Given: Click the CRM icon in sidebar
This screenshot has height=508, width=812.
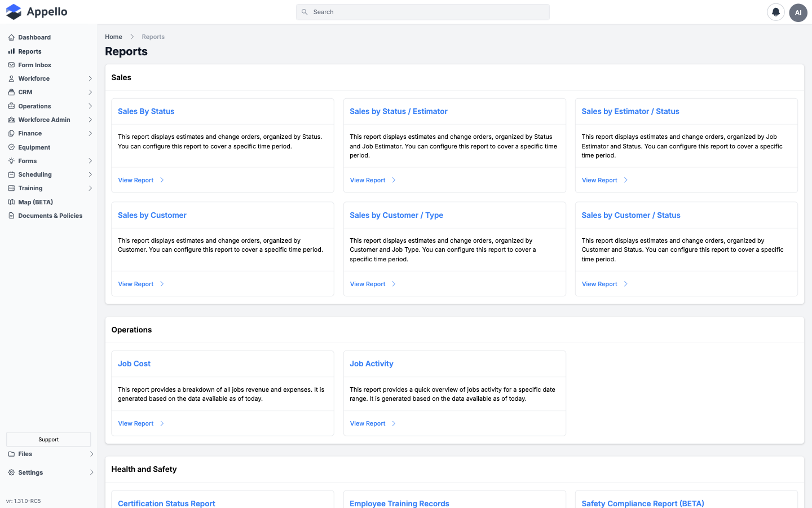Looking at the screenshot, I should (x=11, y=92).
